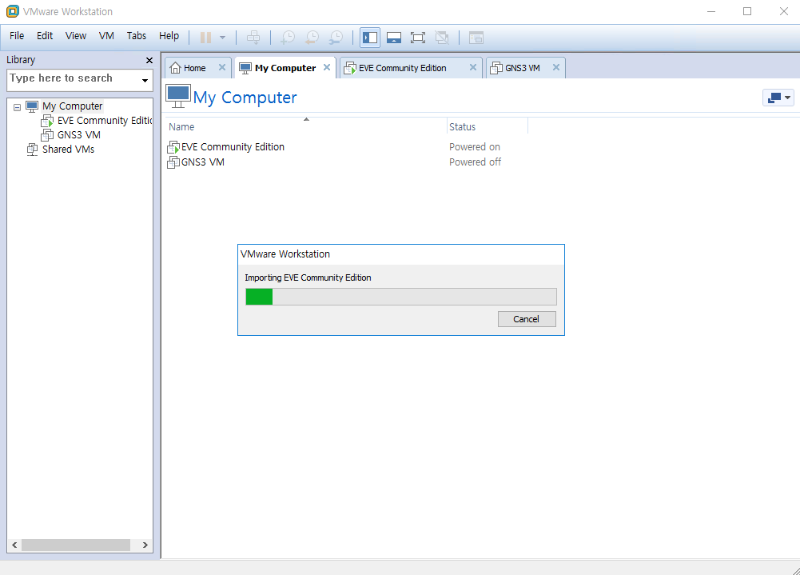This screenshot has width=800, height=575.
Task: Open the Snapshot Manager toolbar icon
Action: tap(336, 37)
